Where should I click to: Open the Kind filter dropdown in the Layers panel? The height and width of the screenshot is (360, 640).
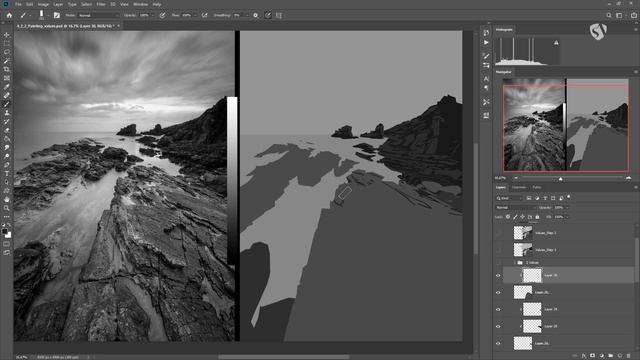tap(509, 198)
